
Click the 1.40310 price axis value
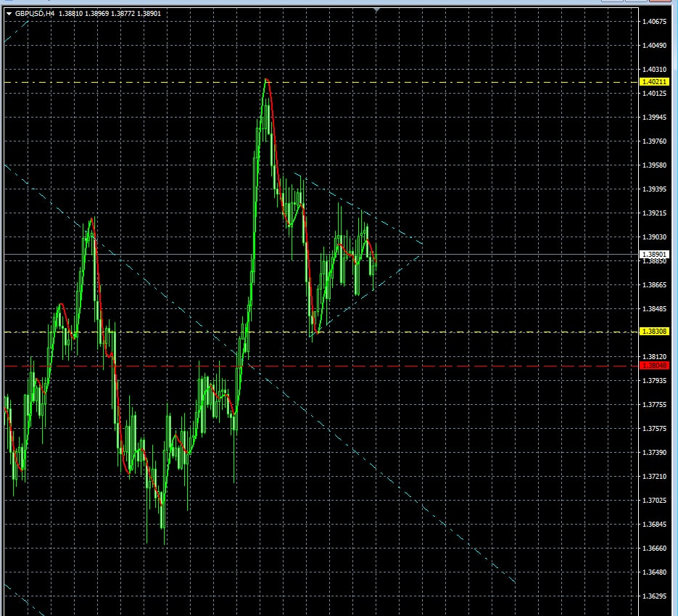[x=654, y=69]
